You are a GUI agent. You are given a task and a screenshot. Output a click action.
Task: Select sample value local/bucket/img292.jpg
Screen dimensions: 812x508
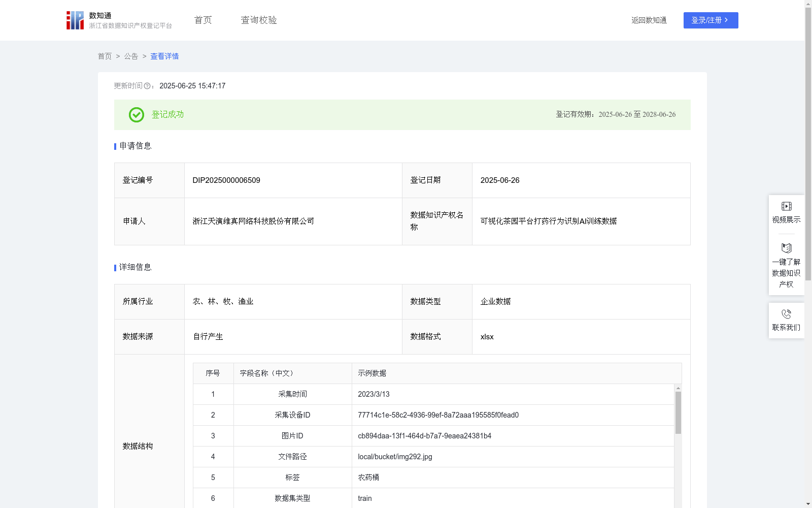(x=395, y=457)
